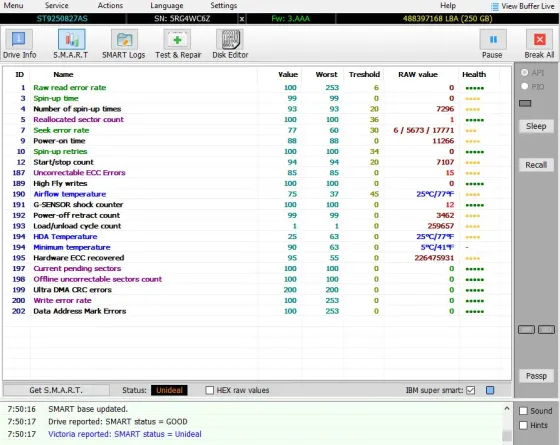Screen dimensions: 560x445
Task: Select the Hardware ECC recovered row
Action: (x=257, y=258)
